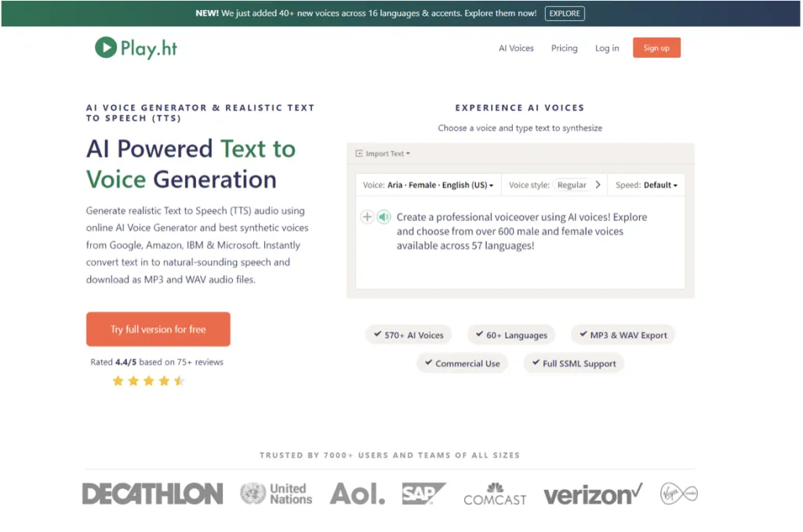This screenshot has height=532, width=803.
Task: Open the Import Text dropdown
Action: tap(387, 154)
